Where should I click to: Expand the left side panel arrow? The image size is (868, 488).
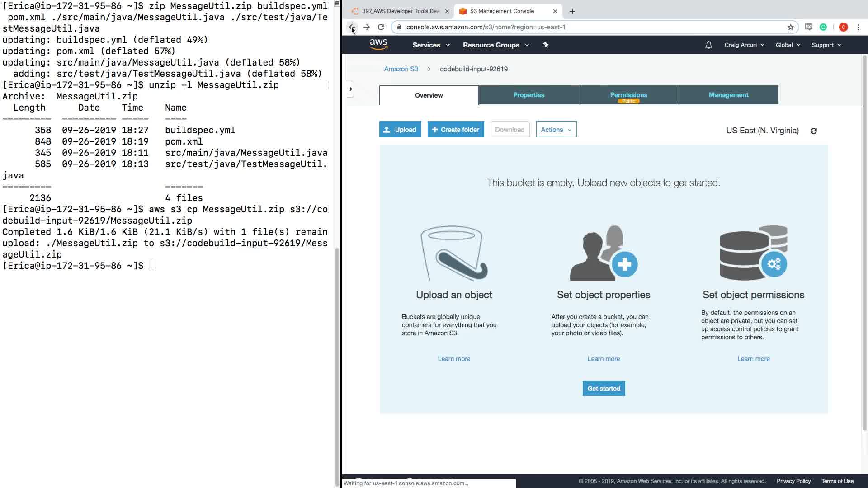coord(351,89)
